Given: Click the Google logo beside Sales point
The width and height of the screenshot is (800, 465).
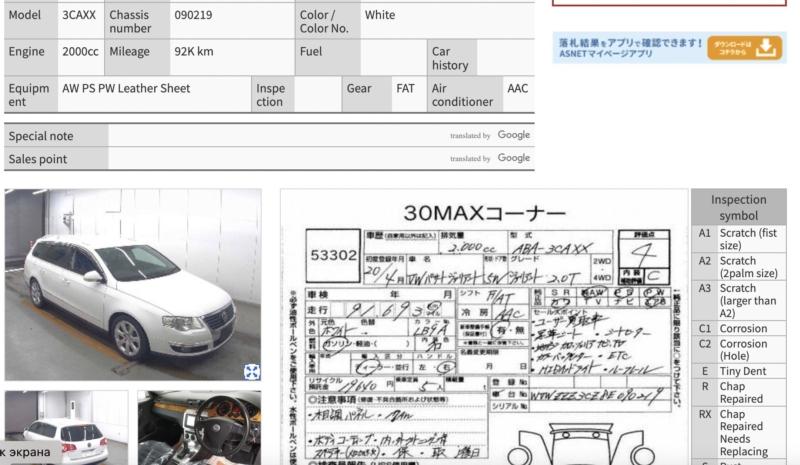Looking at the screenshot, I should (513, 158).
